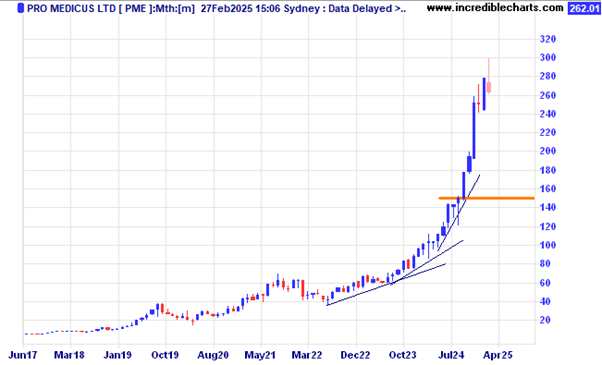Click the Jul24 date axis label

click(451, 355)
